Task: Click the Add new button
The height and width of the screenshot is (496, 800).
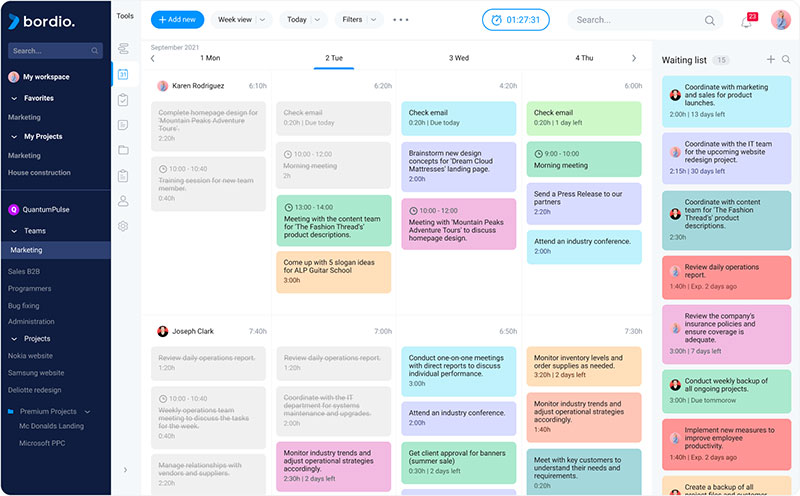Action: click(177, 19)
